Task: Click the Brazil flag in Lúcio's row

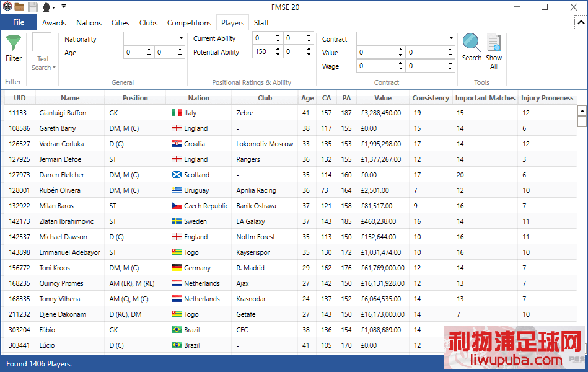Action: click(x=177, y=345)
